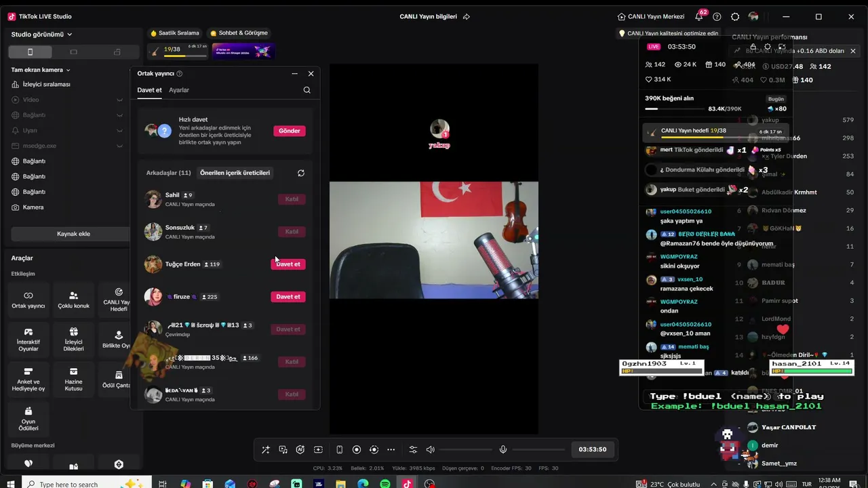The image size is (868, 488).
Task: Open the audio mixer settings icon
Action: click(x=413, y=449)
